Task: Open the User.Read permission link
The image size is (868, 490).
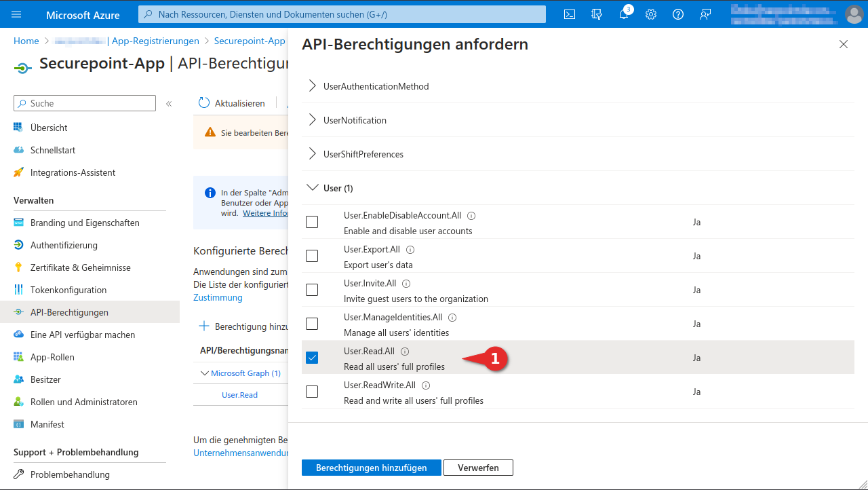Action: [239, 395]
